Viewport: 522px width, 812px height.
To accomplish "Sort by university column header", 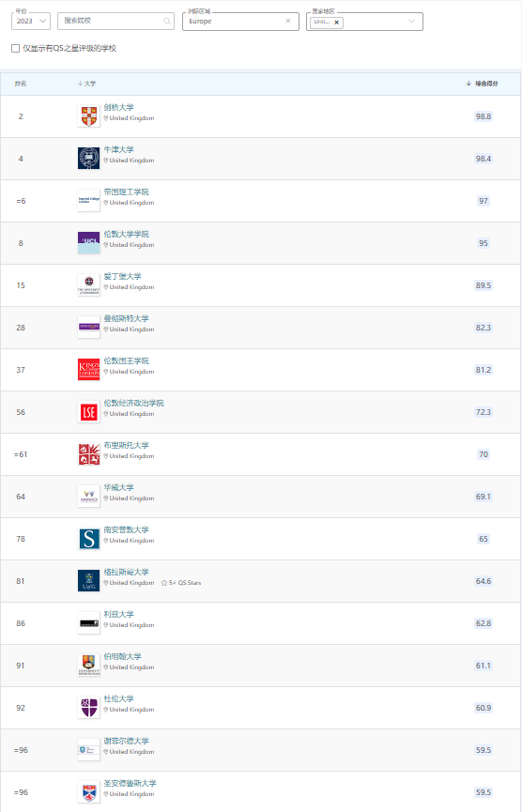I will [x=86, y=84].
